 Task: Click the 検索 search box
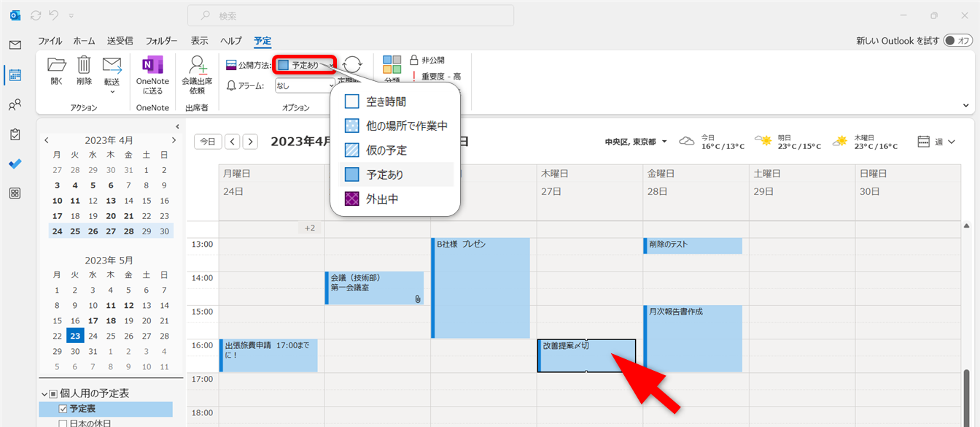350,15
